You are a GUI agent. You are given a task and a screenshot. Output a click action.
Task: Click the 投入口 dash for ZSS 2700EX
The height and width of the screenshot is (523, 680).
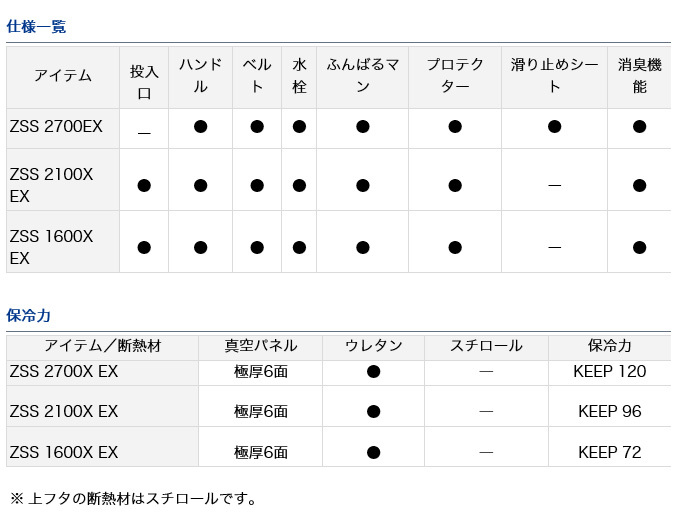144,129
